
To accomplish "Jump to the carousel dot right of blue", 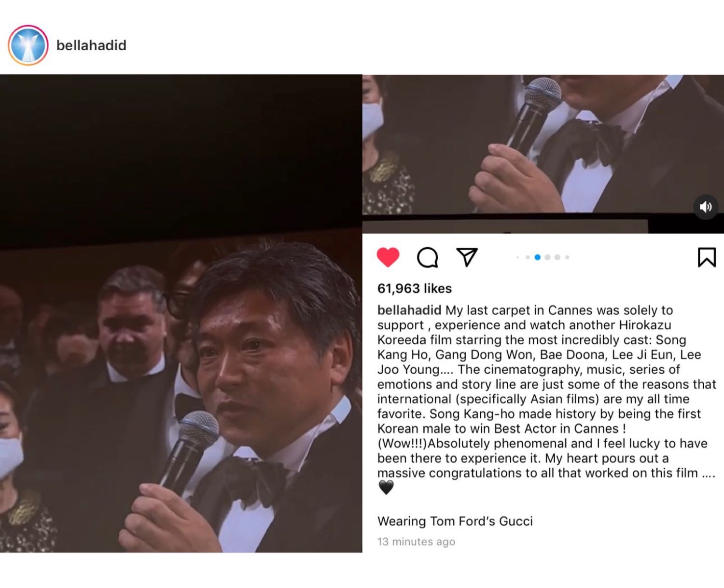I will coord(547,257).
